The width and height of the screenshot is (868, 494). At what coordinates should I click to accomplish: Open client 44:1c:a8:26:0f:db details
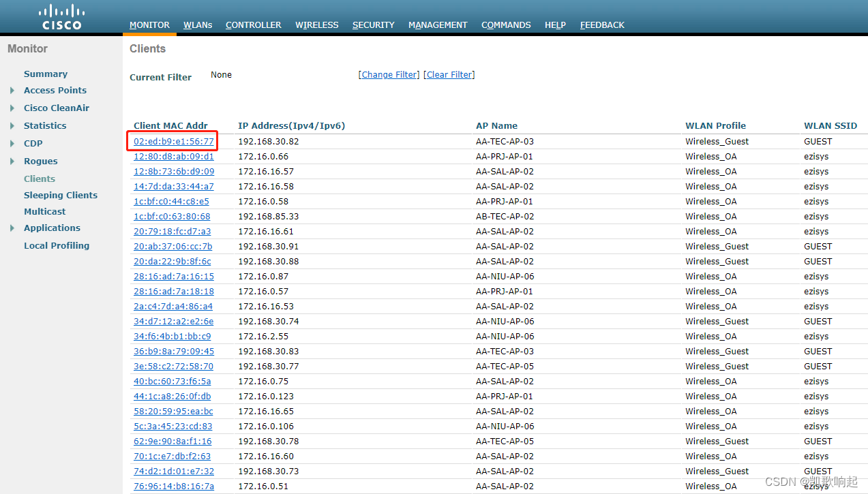173,397
